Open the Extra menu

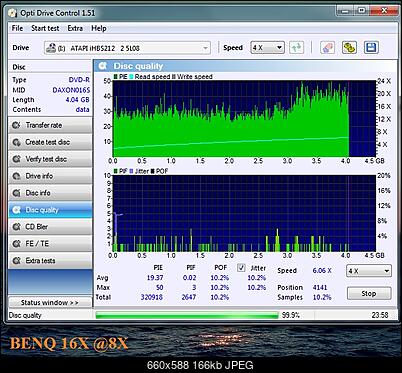coord(75,28)
